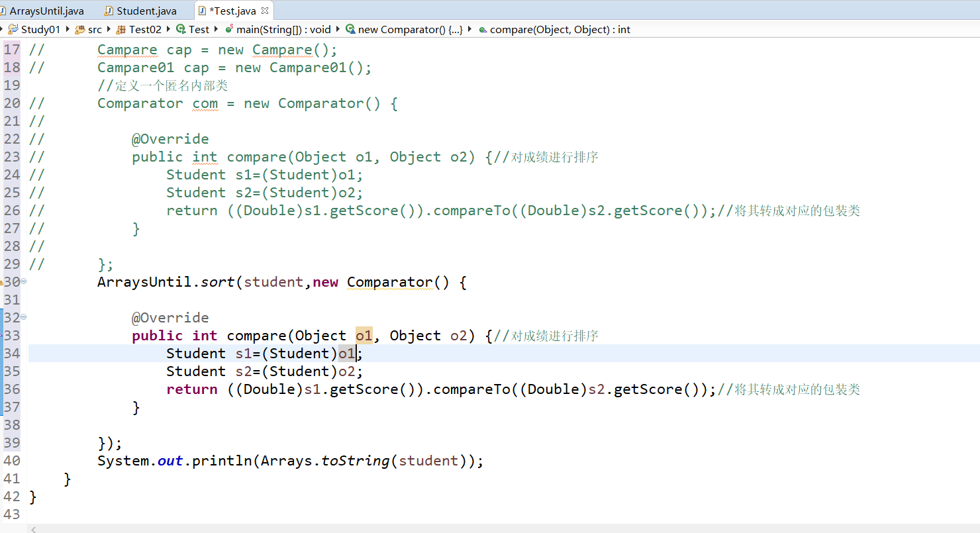
Task: Click the Test02 package breadcrumb
Action: pos(138,29)
